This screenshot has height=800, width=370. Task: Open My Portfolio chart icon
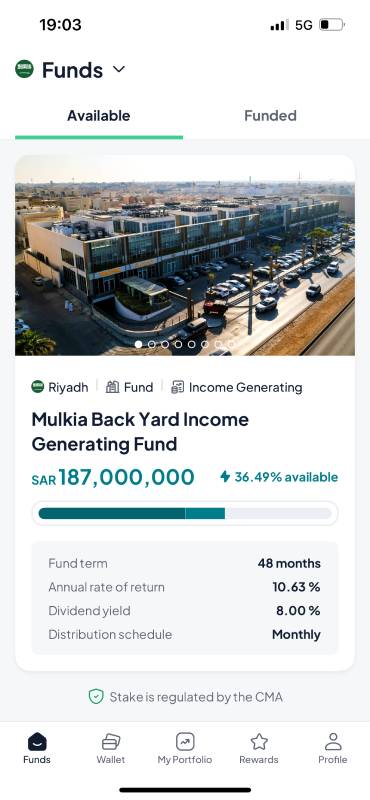(185, 741)
